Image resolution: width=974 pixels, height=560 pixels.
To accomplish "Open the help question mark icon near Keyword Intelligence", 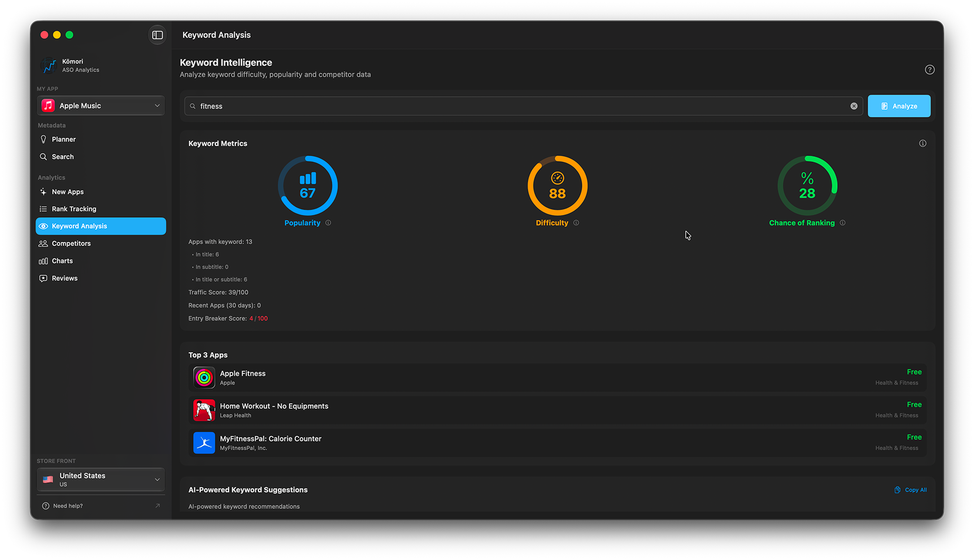I will tap(929, 70).
